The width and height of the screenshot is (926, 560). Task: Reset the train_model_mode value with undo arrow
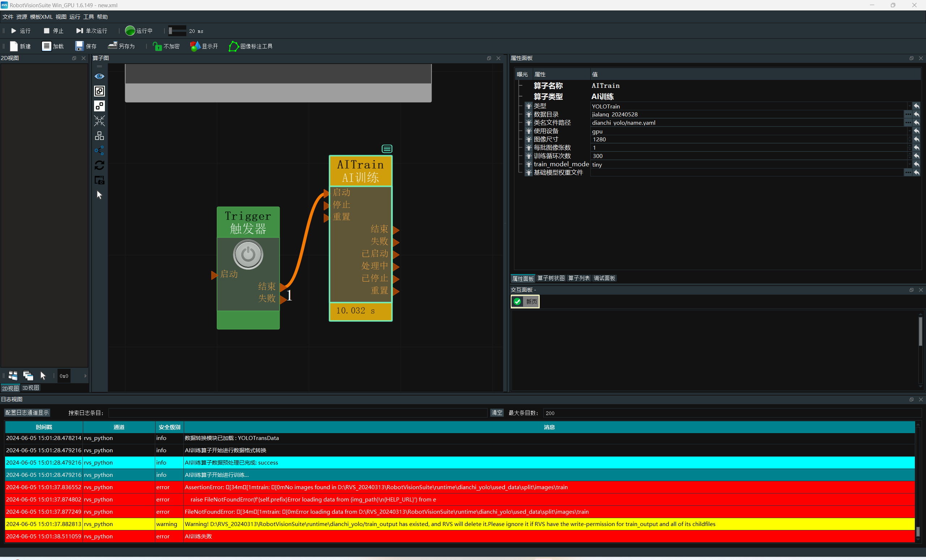tap(917, 164)
